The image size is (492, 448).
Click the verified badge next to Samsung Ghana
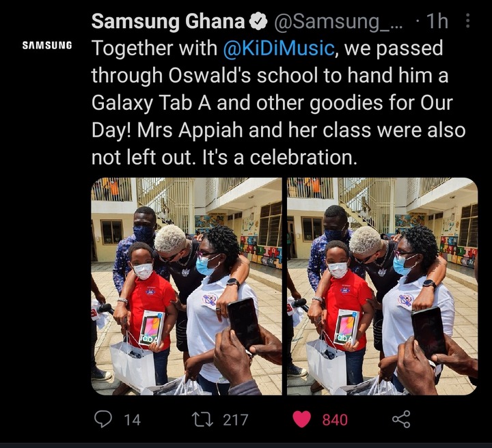tap(258, 22)
